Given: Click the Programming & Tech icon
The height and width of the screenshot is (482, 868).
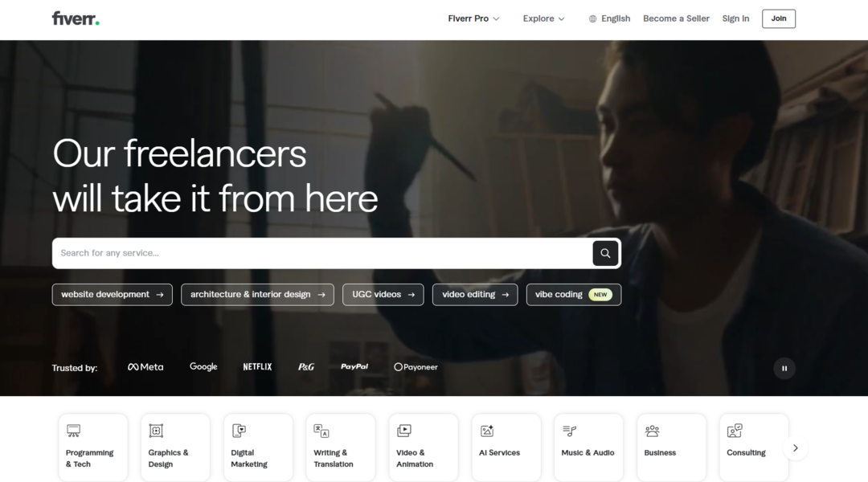Looking at the screenshot, I should 74,431.
